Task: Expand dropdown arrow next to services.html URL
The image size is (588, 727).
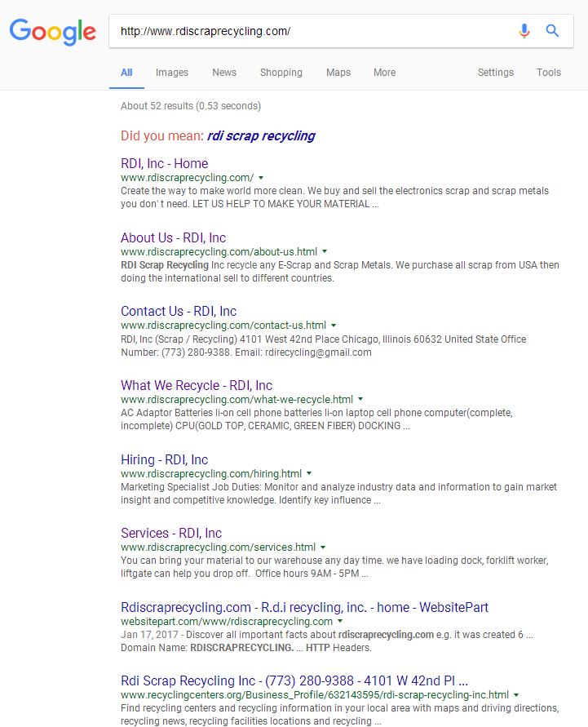Action: [x=323, y=547]
